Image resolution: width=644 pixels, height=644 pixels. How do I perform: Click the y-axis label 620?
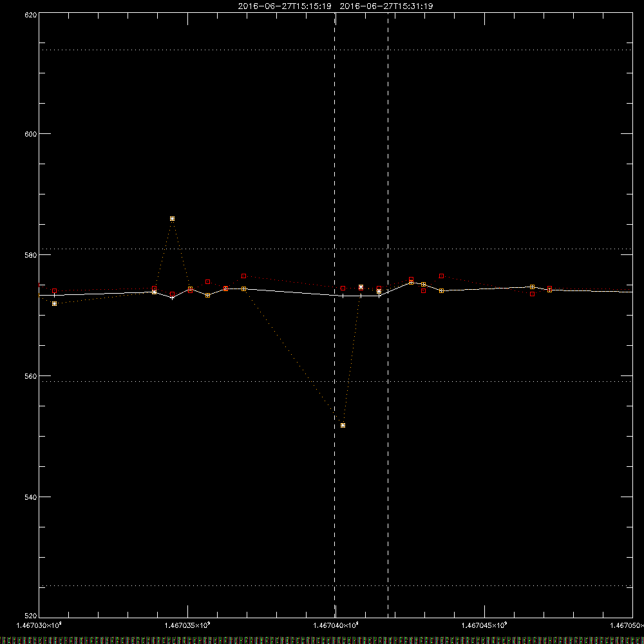31,15
